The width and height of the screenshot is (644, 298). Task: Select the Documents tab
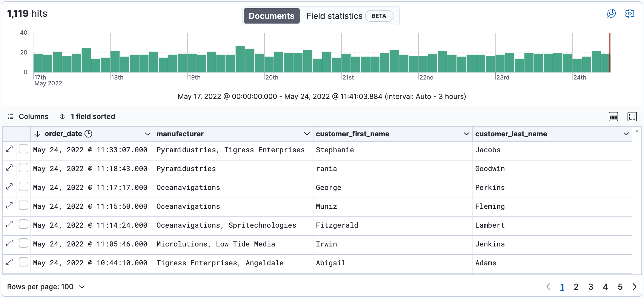click(271, 16)
